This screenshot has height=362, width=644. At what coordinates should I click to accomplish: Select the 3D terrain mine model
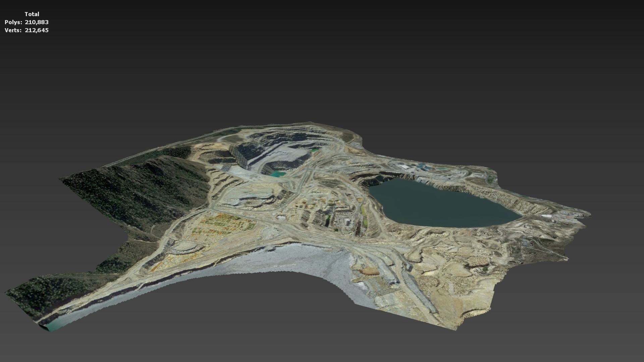[x=299, y=226]
